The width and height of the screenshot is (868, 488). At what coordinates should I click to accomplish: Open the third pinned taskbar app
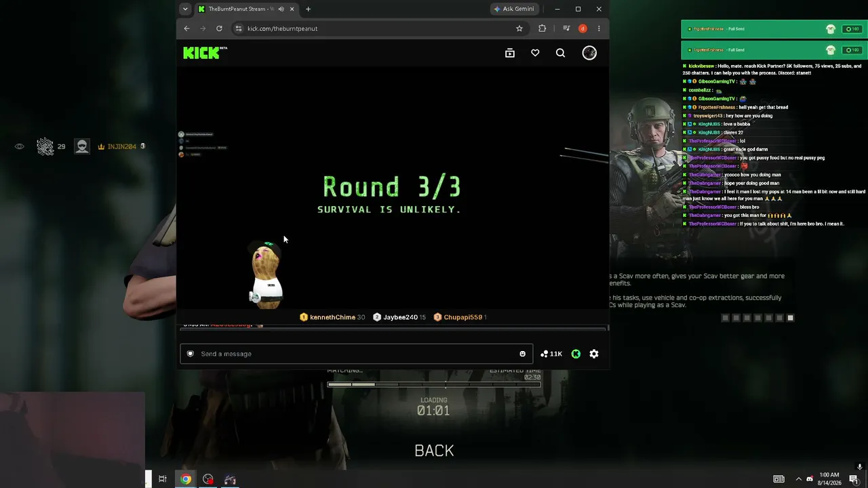pos(208,479)
